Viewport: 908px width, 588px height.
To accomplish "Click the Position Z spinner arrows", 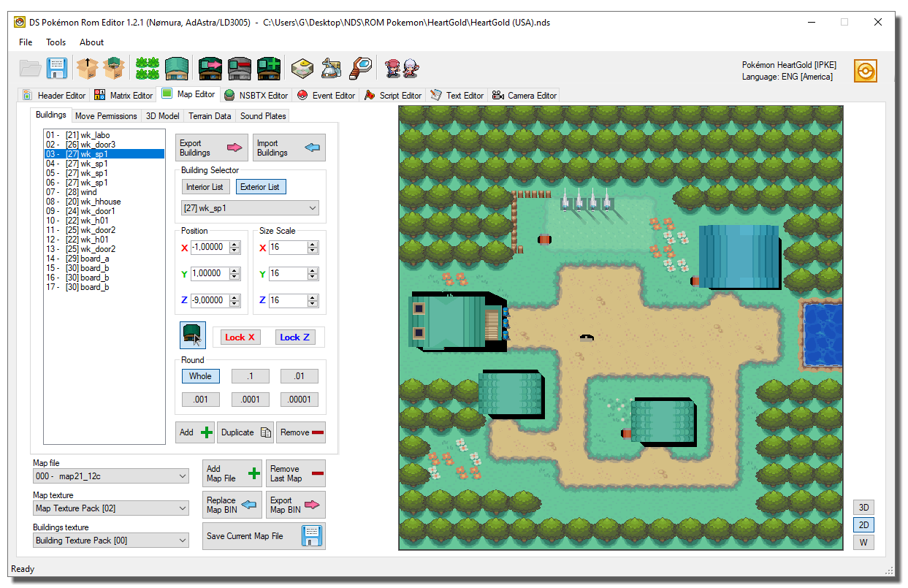I will pyautogui.click(x=234, y=300).
